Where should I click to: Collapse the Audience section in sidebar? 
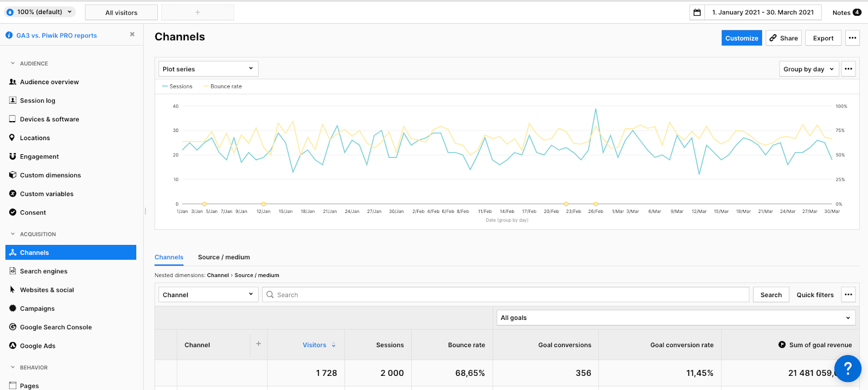coord(13,64)
